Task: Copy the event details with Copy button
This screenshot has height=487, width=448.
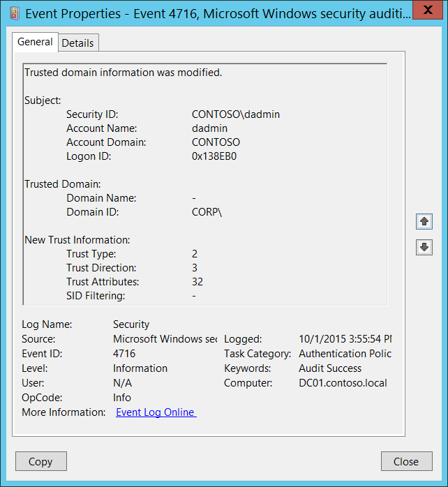Action: 41,461
